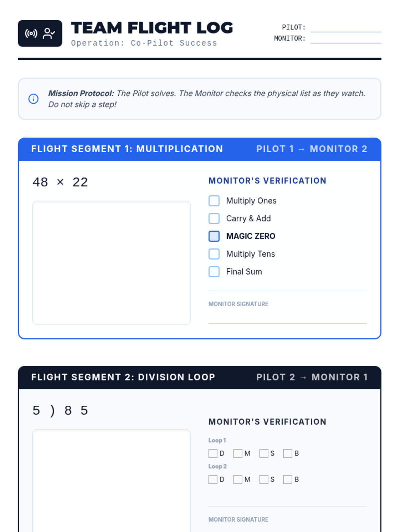Mark Loop 1 B checkbox
Image resolution: width=399 pixels, height=532 pixels.
point(288,454)
